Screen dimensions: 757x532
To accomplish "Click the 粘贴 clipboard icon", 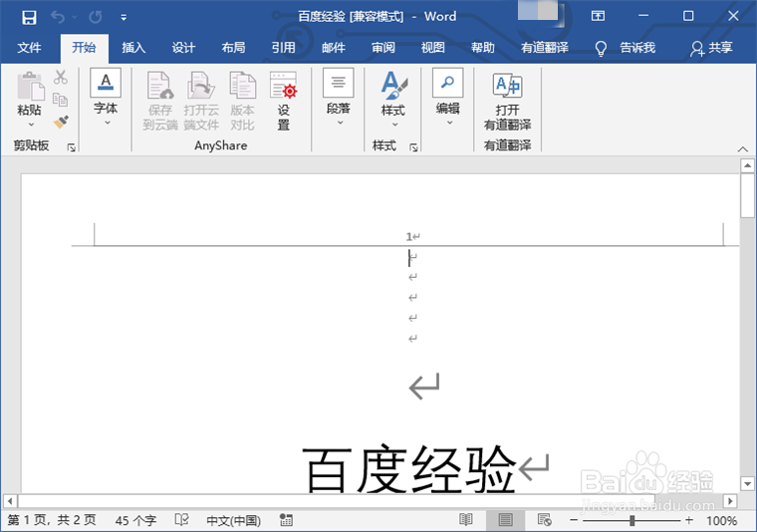I will [x=30, y=87].
